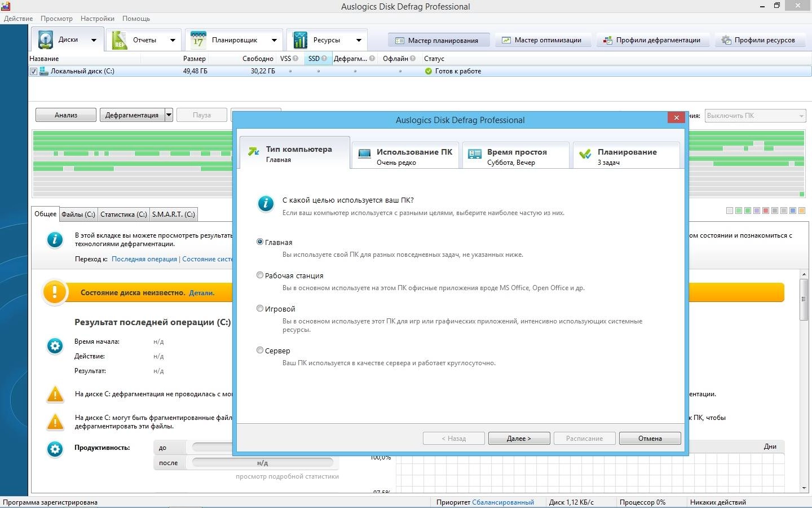This screenshot has height=508, width=812.
Task: Click the просмотр подробной статистики link
Action: (x=287, y=476)
